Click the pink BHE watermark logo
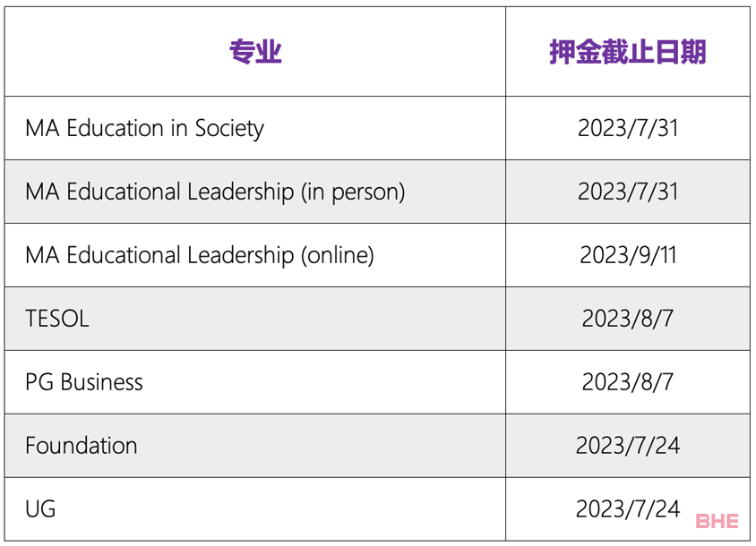756x546 pixels. coord(717,521)
